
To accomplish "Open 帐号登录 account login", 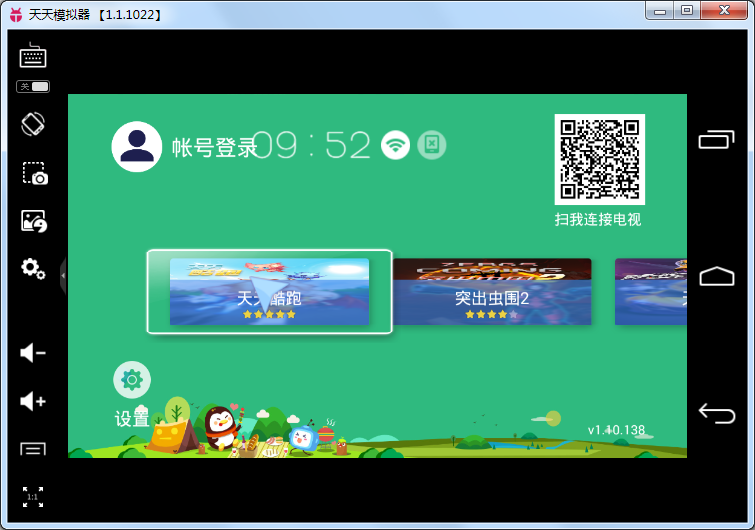I will tap(215, 148).
